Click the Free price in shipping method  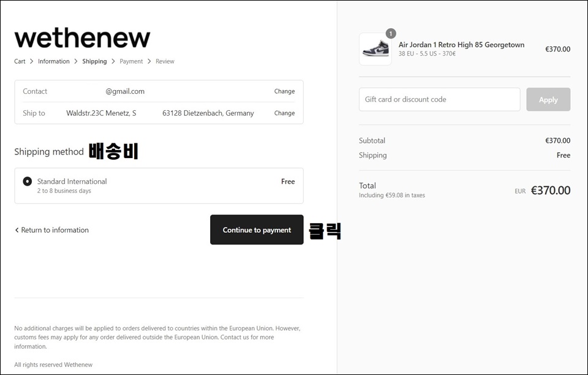[288, 181]
